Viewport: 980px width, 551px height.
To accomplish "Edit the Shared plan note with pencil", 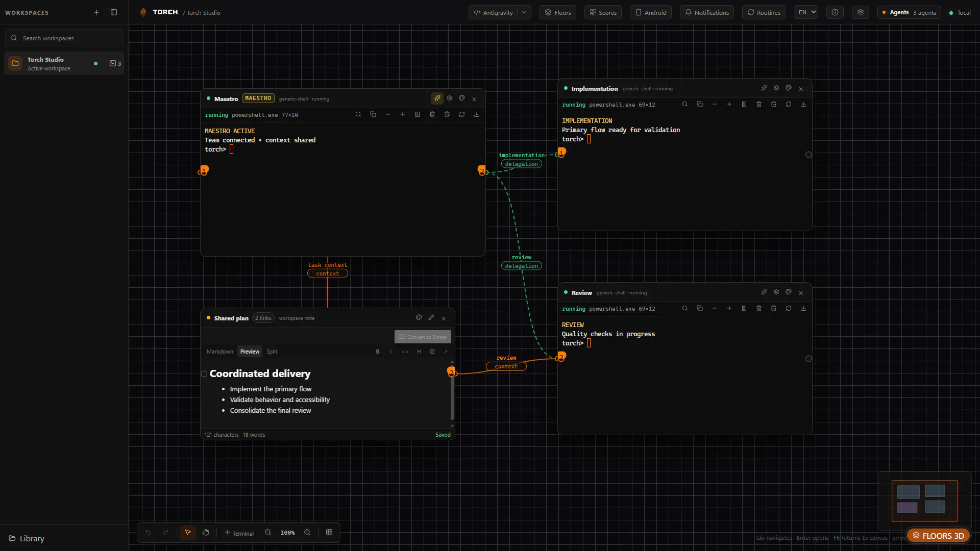I will [x=431, y=318].
